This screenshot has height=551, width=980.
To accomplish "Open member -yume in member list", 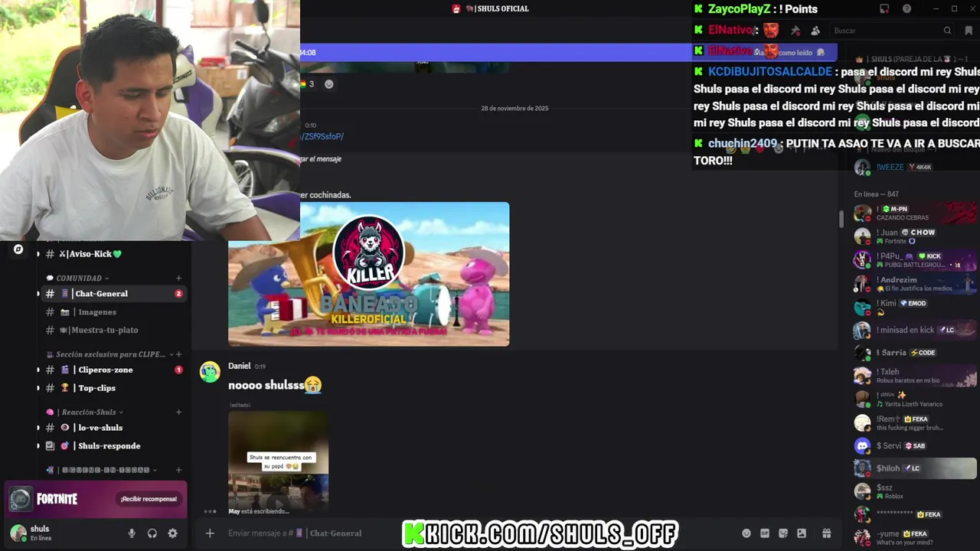I will (916, 538).
